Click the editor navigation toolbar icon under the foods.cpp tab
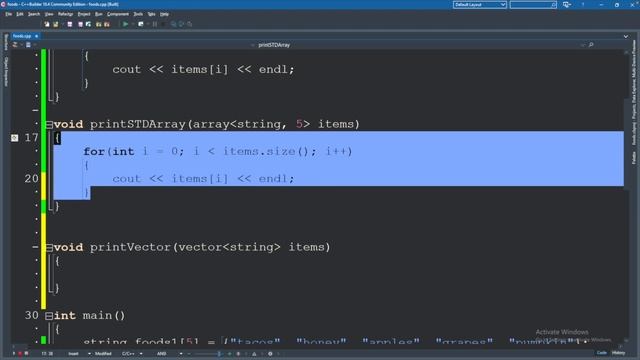 coord(15,45)
